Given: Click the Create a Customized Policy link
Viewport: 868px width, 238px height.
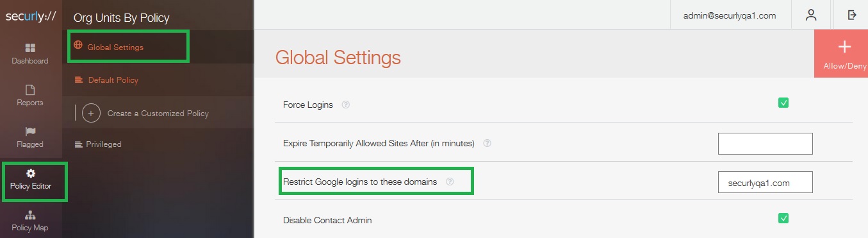Looking at the screenshot, I should [x=158, y=114].
